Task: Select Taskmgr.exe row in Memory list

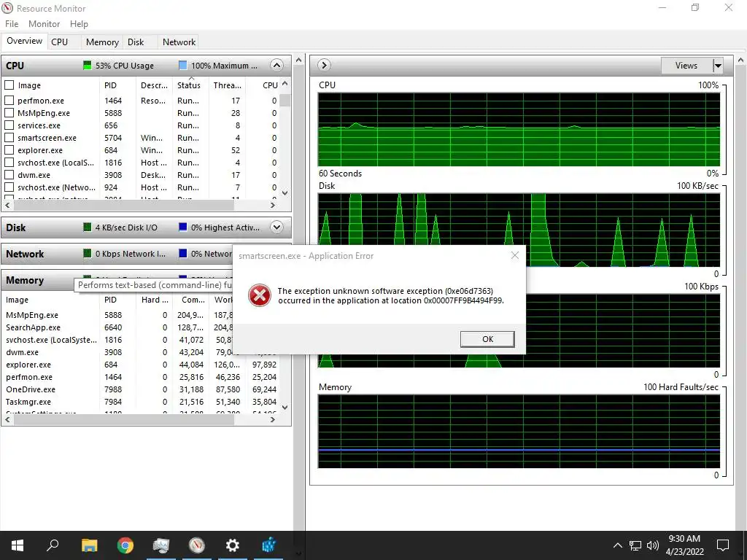Action: [x=141, y=402]
